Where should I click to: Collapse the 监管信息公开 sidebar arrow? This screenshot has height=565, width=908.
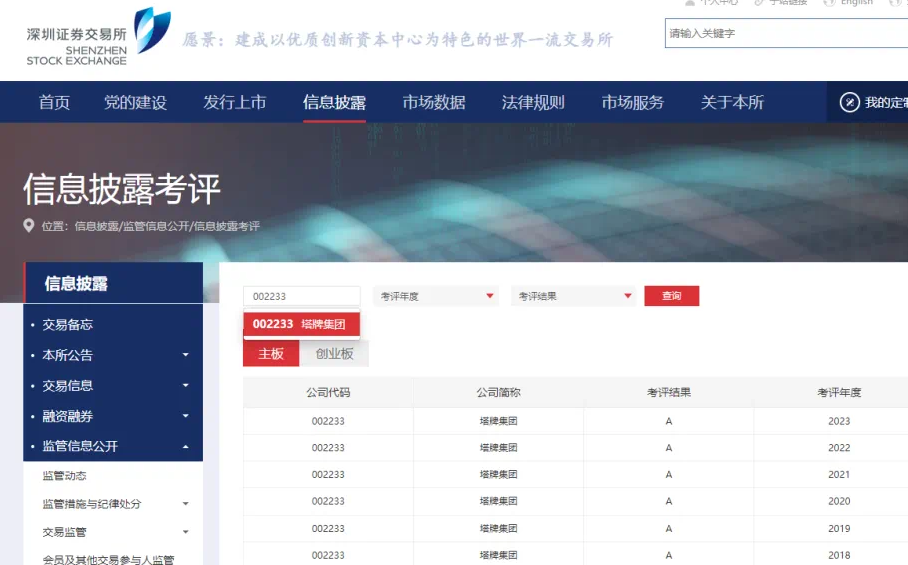(185, 446)
